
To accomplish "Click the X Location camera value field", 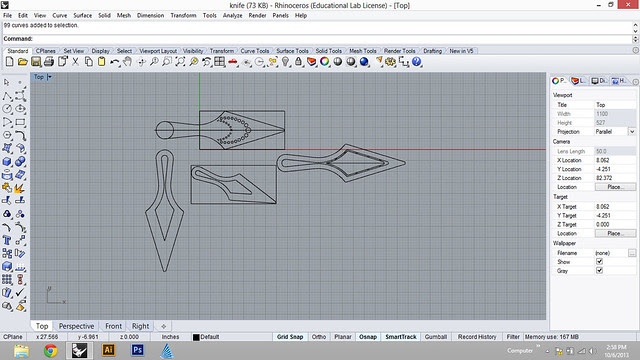I will (615, 160).
